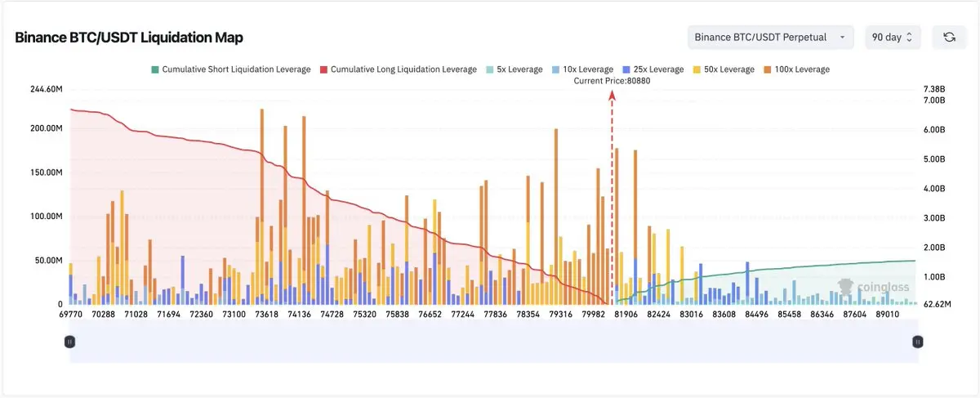980x398 pixels.
Task: Open the Binance BTC/USDT Perpetual dropdown
Action: pos(770,37)
